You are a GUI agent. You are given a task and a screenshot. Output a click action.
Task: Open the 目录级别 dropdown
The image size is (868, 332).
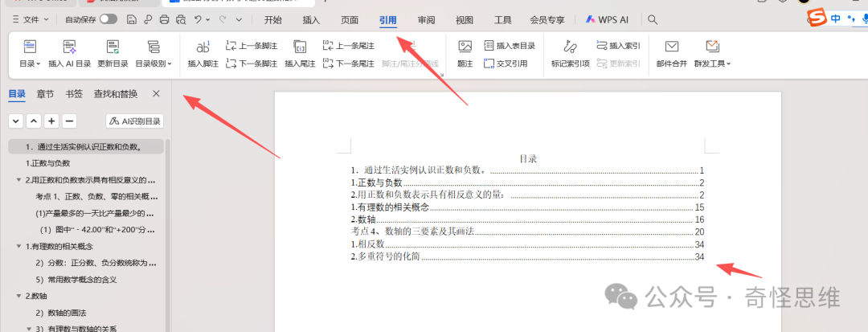pos(154,64)
